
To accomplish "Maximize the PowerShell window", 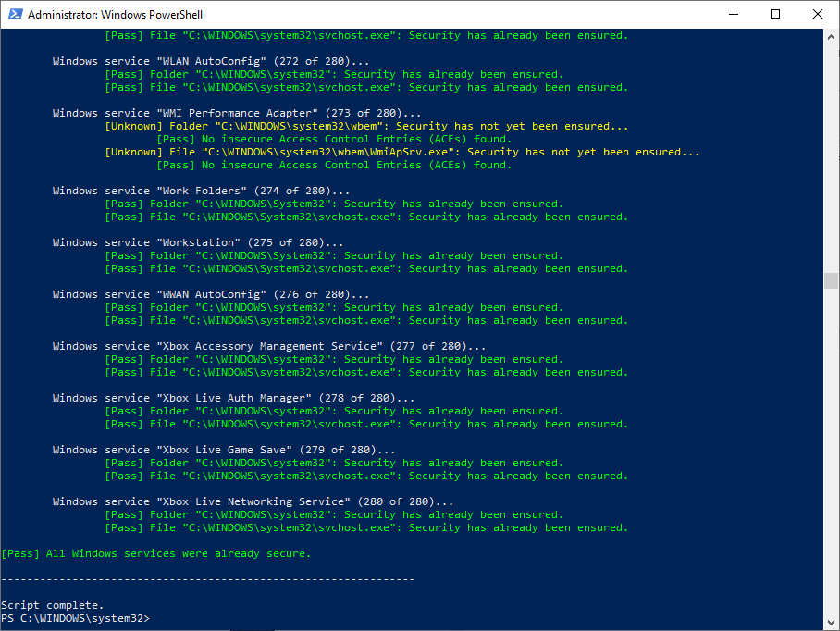I will (774, 14).
